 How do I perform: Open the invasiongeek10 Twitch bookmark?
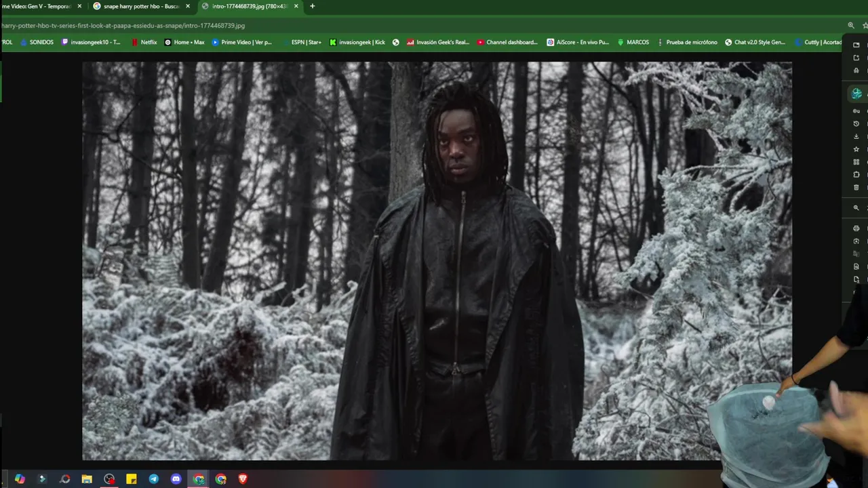tap(91, 42)
